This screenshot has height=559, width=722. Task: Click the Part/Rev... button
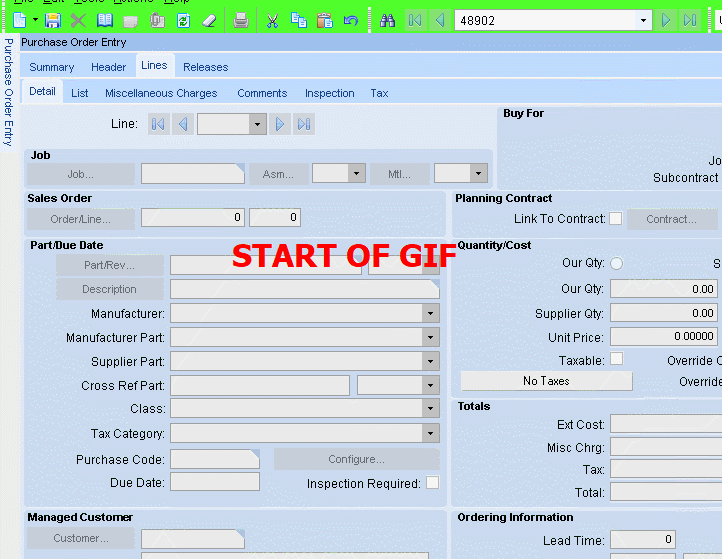tap(110, 265)
